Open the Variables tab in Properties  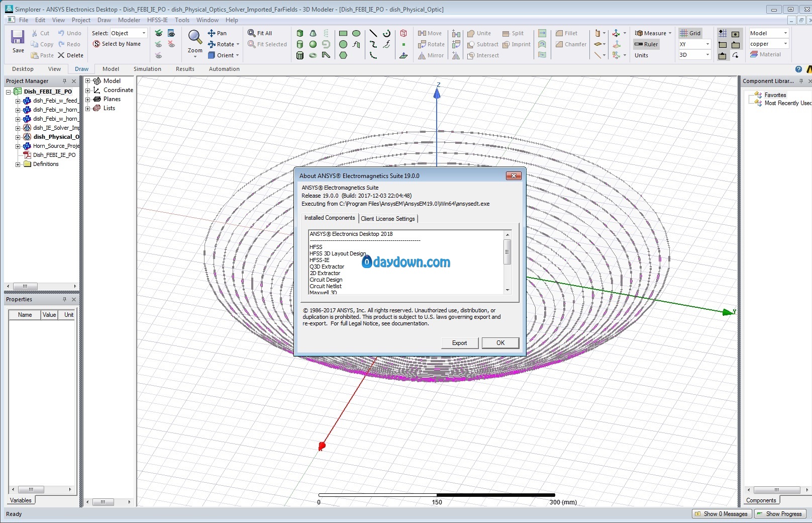click(21, 500)
